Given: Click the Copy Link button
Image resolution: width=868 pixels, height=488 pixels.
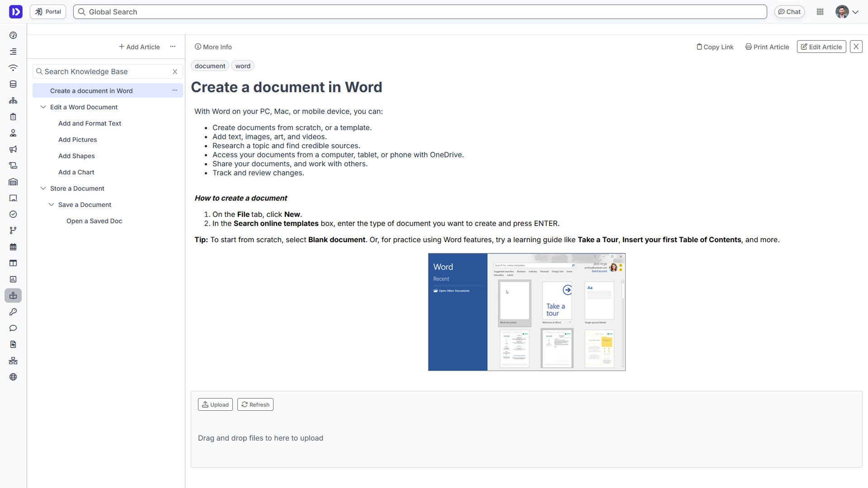Looking at the screenshot, I should click(715, 47).
